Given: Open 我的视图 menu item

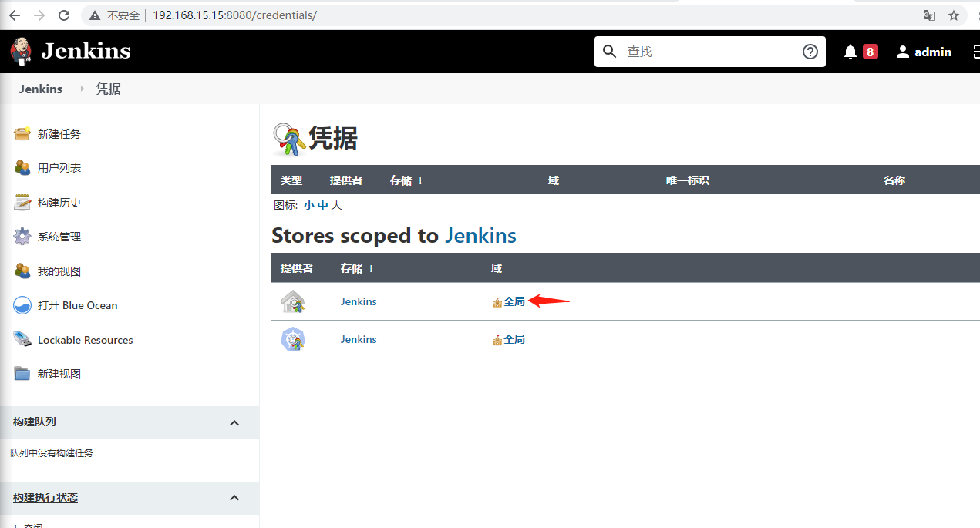Looking at the screenshot, I should click(x=59, y=271).
